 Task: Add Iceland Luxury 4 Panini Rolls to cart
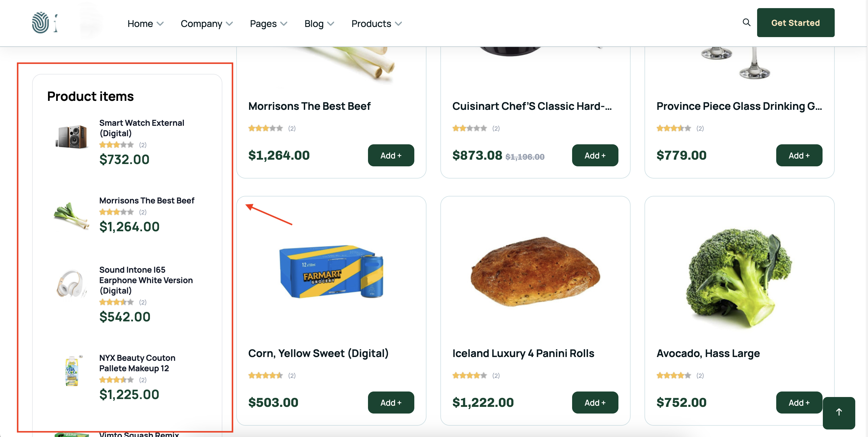coord(595,402)
